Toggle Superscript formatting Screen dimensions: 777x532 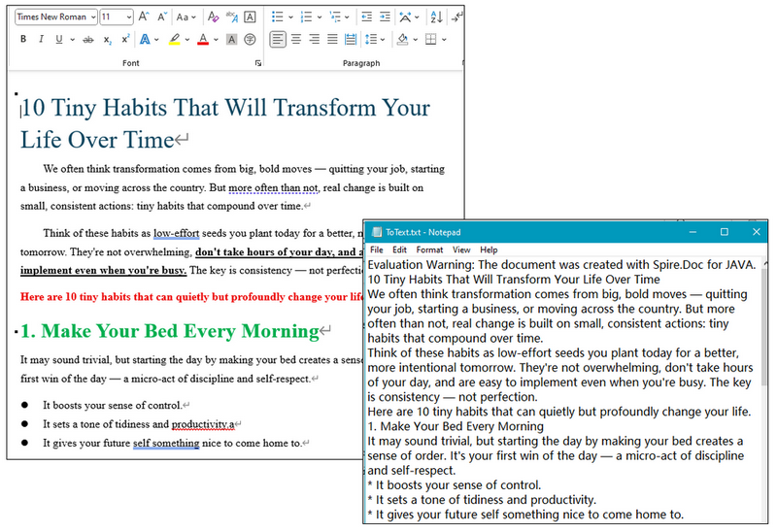coord(125,39)
